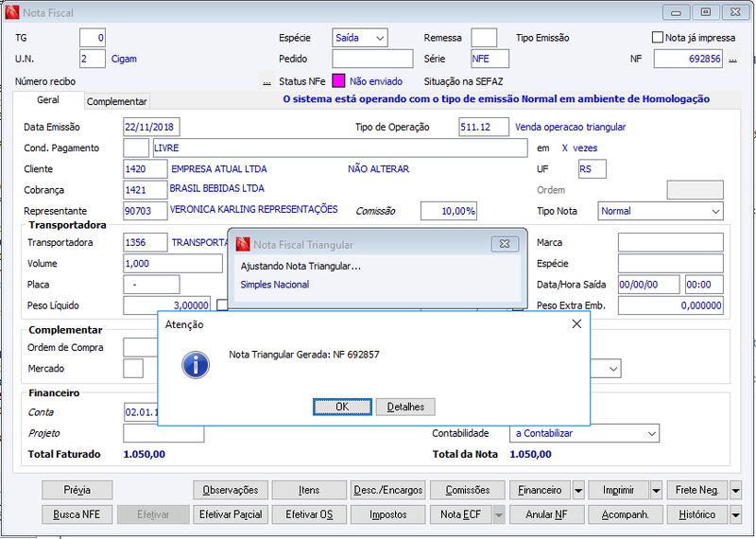Click the UF field RS

click(593, 169)
